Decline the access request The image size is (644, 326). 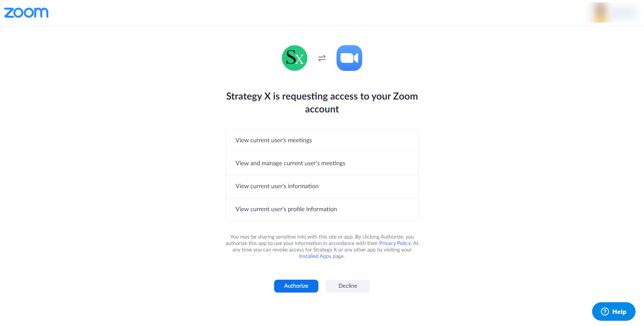(x=348, y=286)
